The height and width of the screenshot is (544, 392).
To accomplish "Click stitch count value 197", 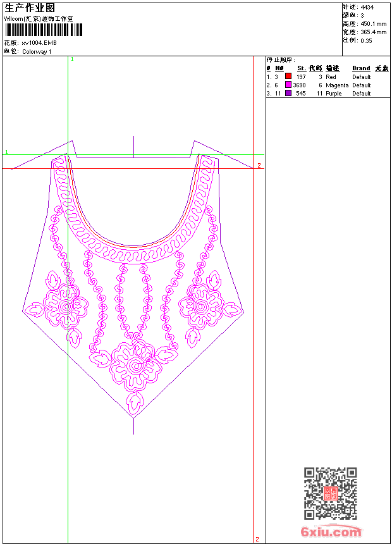I will 301,77.
